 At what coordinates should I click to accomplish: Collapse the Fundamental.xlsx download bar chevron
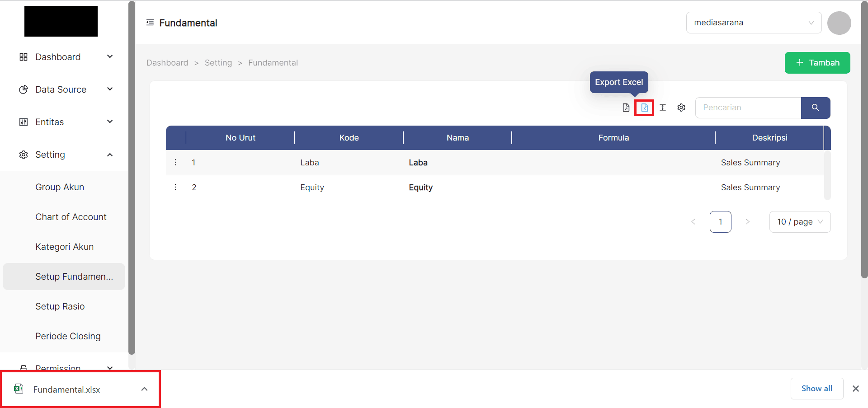tap(144, 389)
